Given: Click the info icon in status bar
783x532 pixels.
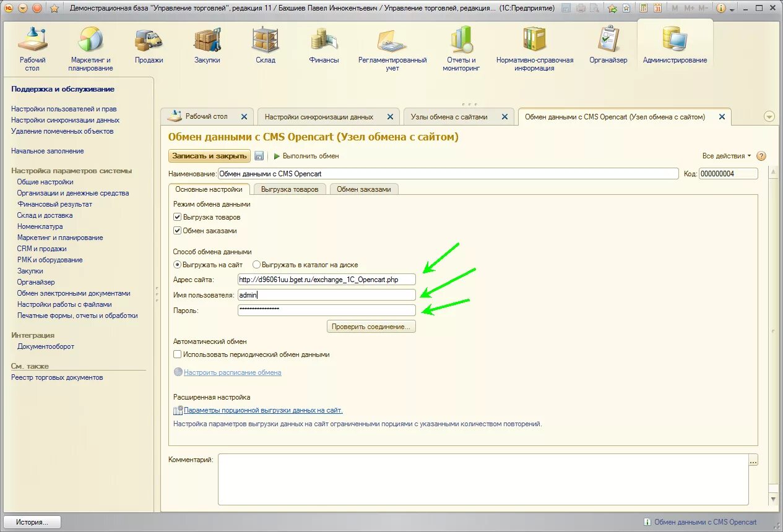Looking at the screenshot, I should (x=647, y=522).
